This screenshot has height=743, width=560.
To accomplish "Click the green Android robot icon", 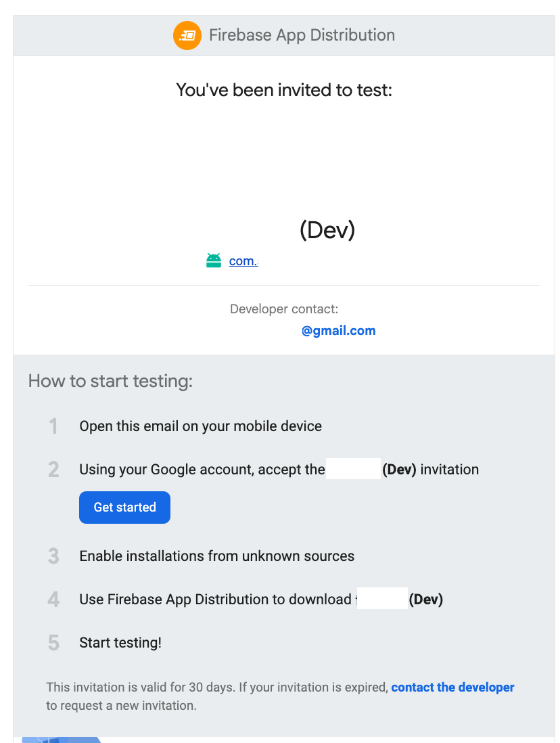I will pyautogui.click(x=214, y=261).
